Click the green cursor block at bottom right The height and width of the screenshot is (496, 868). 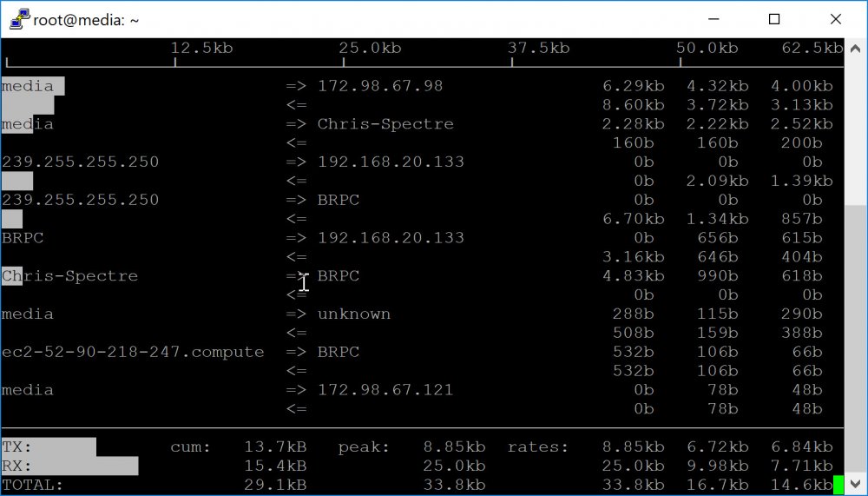pos(838,485)
